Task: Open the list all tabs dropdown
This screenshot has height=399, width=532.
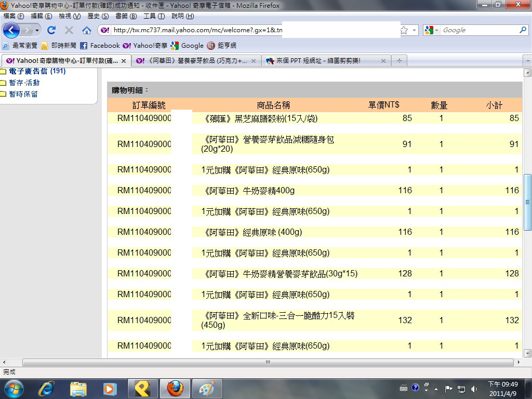Action: pos(528,61)
